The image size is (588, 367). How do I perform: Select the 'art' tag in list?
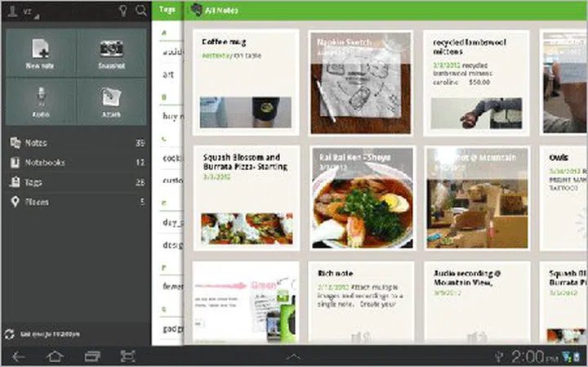(x=168, y=73)
